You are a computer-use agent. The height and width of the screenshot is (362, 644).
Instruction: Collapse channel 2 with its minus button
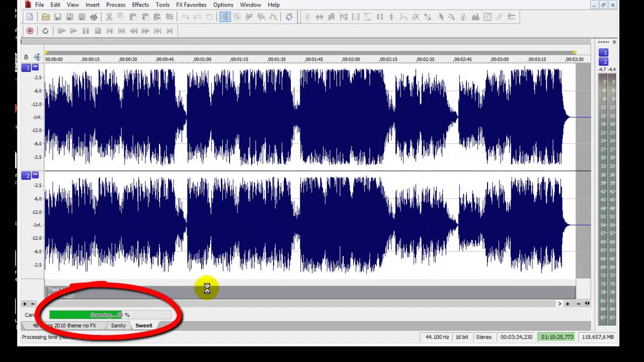coord(36,175)
